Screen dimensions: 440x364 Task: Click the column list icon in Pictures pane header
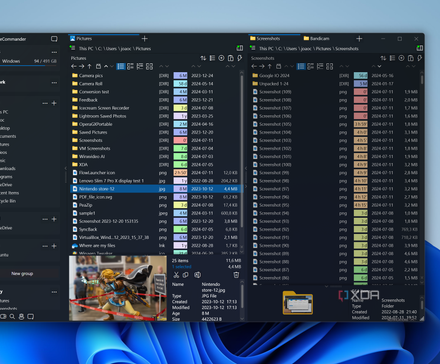tap(212, 58)
